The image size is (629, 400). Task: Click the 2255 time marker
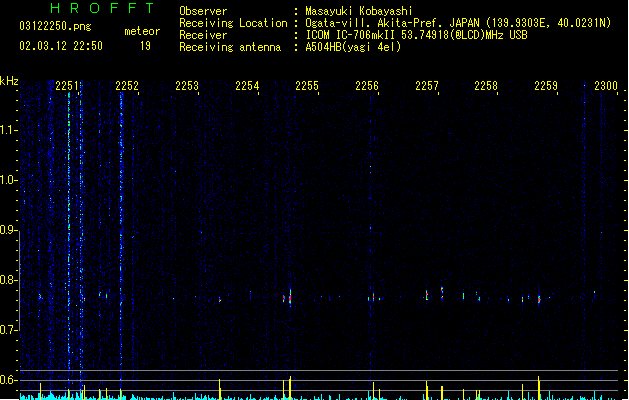point(307,86)
